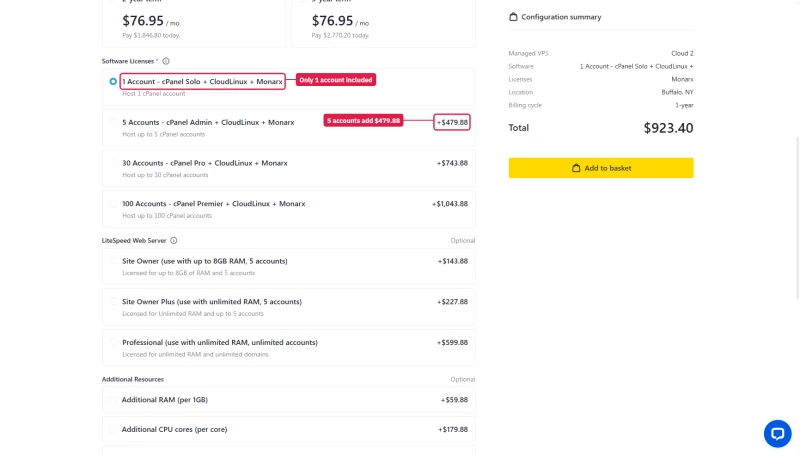
Task: Choose LiteSpeed Site Owner 8GB RAM option
Action: 289,266
